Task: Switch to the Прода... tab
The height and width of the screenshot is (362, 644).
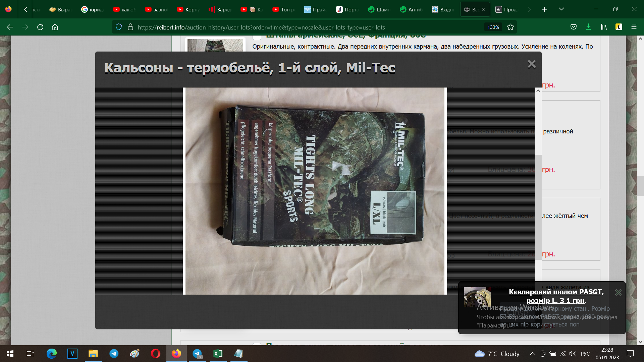Action: (507, 9)
